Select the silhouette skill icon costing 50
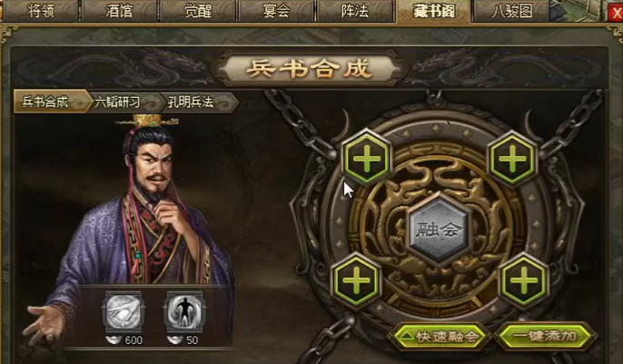623x364 pixels. click(x=183, y=312)
